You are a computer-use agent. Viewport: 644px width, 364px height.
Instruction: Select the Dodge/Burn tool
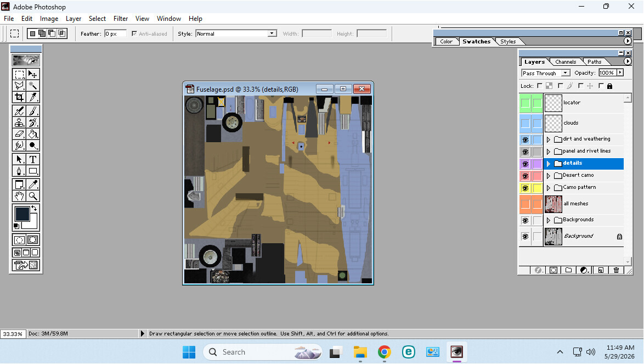pos(33,145)
